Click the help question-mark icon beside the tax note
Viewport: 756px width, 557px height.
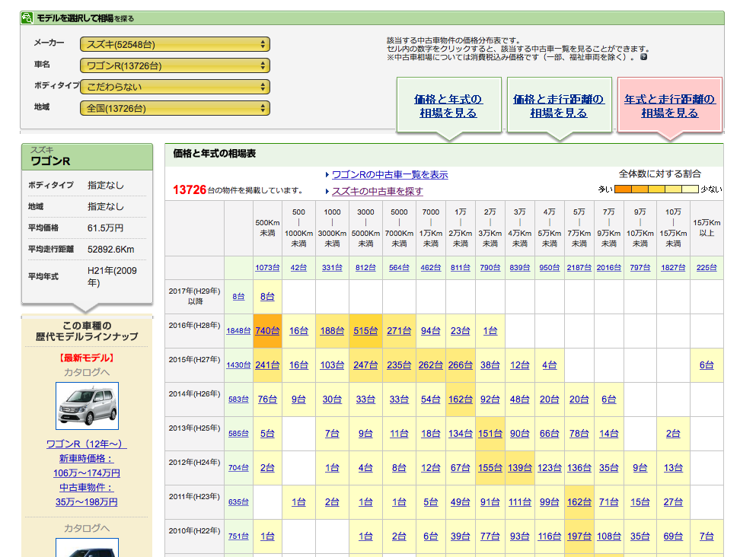tap(643, 57)
